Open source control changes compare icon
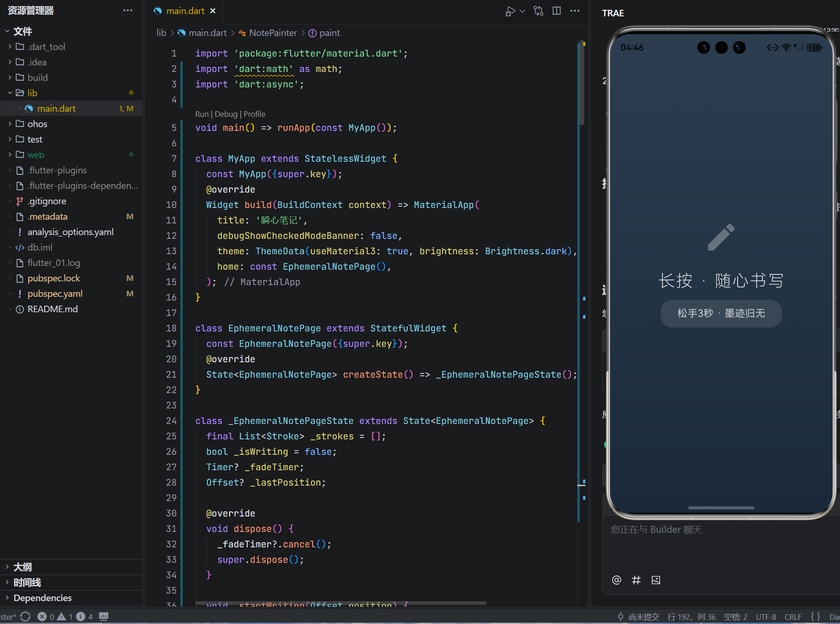The height and width of the screenshot is (624, 840). pos(538,11)
